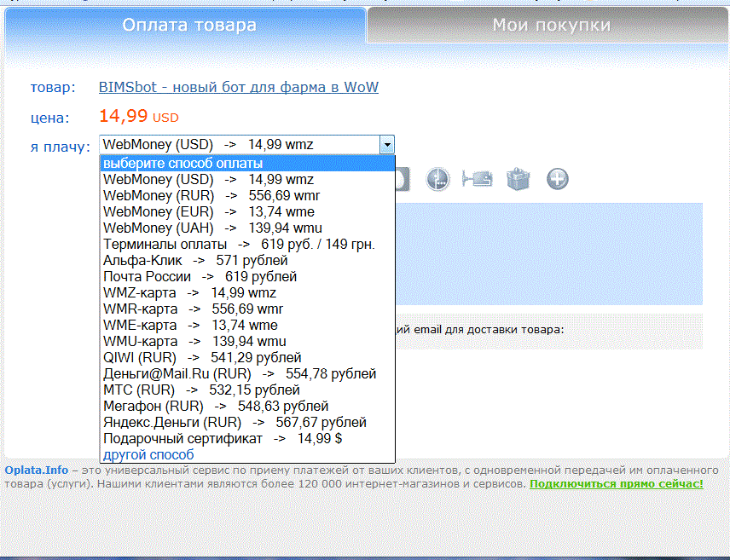Select Яндекс.Деньги (RUR) option

(x=247, y=422)
